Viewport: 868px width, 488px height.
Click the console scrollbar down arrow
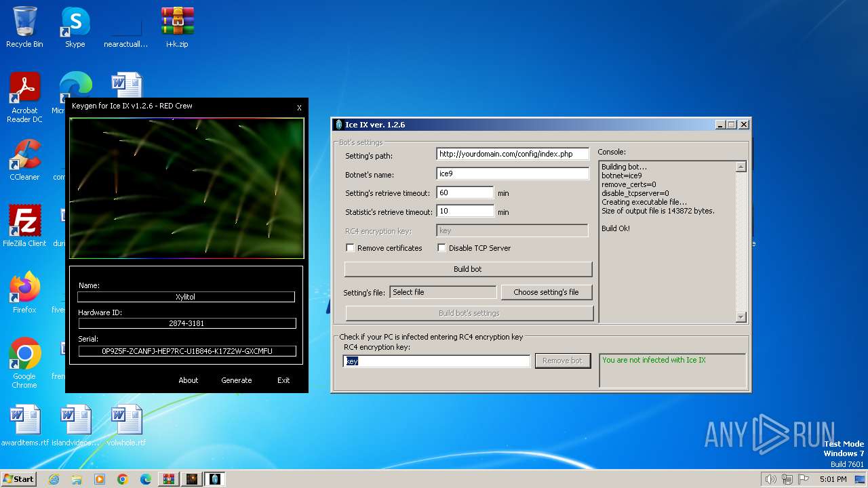pyautogui.click(x=741, y=317)
